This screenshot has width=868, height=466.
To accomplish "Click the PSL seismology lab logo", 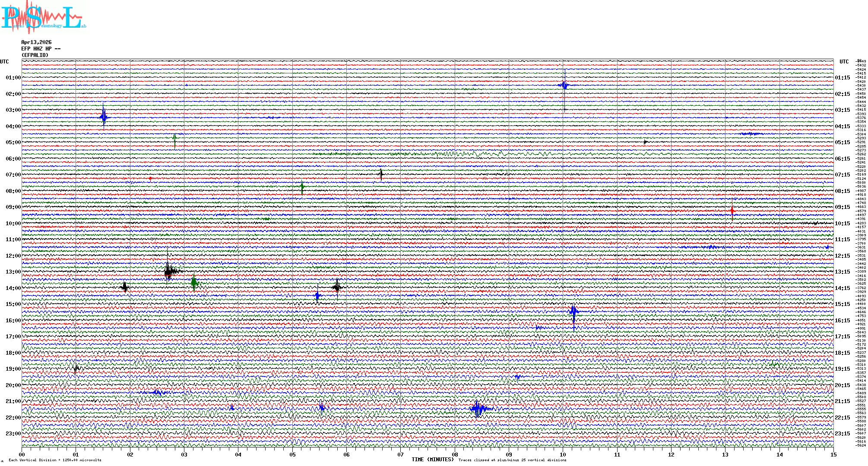I will coord(43,17).
